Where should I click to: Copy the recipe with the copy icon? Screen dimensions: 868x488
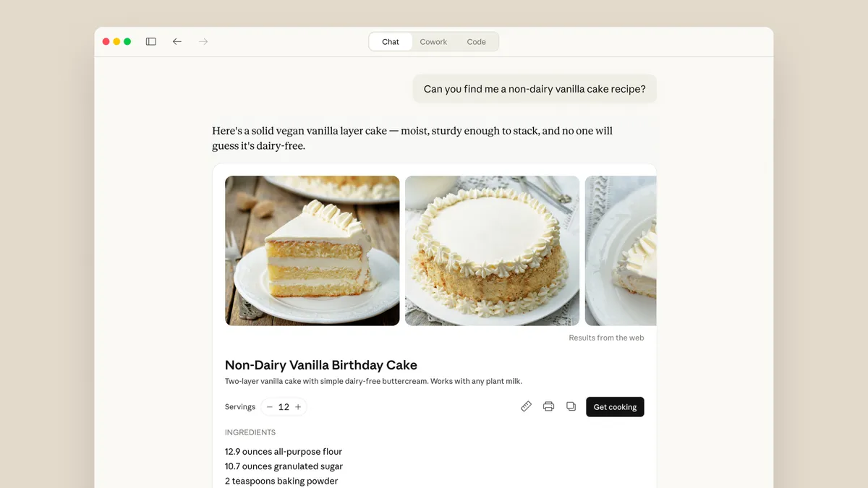point(571,407)
